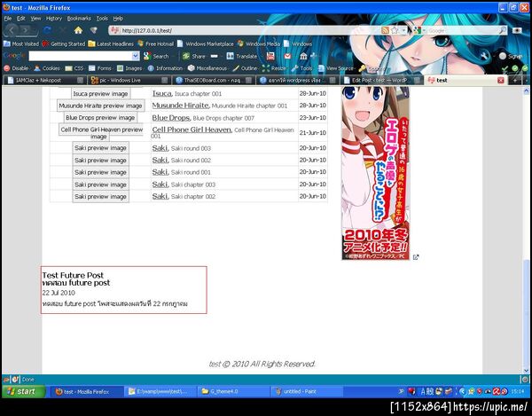
Task: Open the History menu
Action: pyautogui.click(x=54, y=19)
